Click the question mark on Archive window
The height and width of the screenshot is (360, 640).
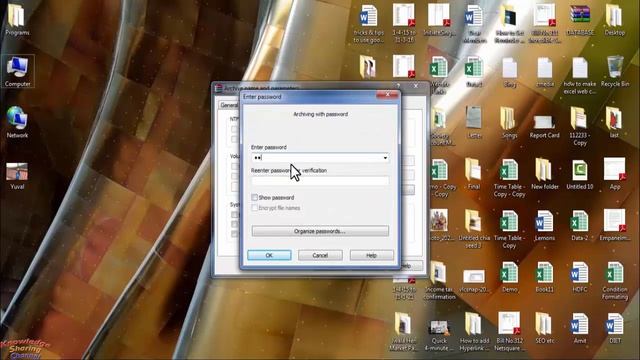[x=398, y=85]
